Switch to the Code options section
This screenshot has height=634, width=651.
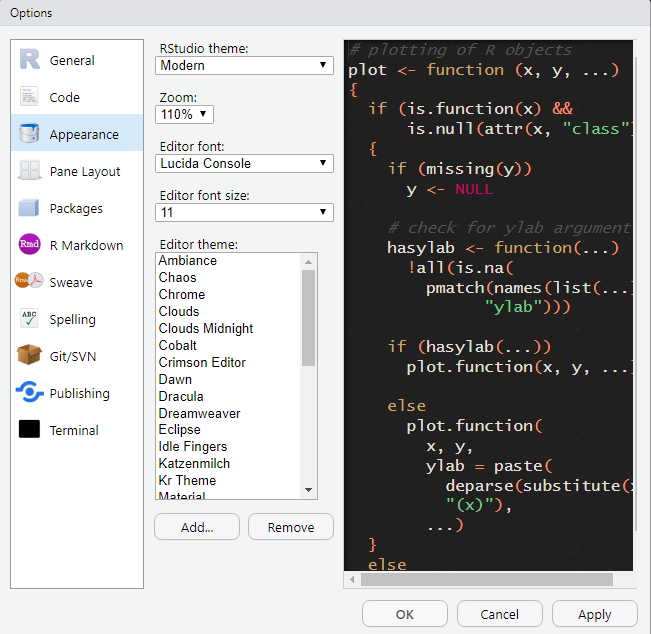[77, 97]
